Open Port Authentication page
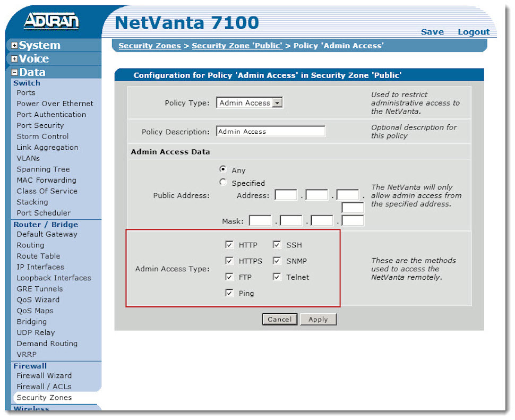Image resolution: width=515 pixels, height=420 pixels. coord(51,115)
